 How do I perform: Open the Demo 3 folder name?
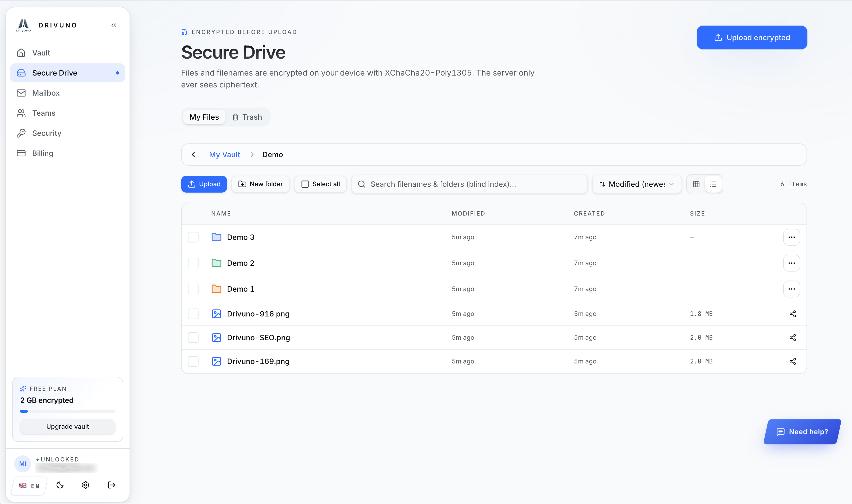point(241,237)
